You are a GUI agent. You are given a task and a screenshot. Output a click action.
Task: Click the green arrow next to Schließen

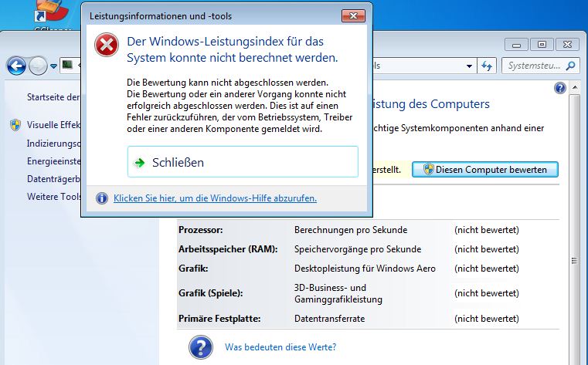click(x=140, y=163)
